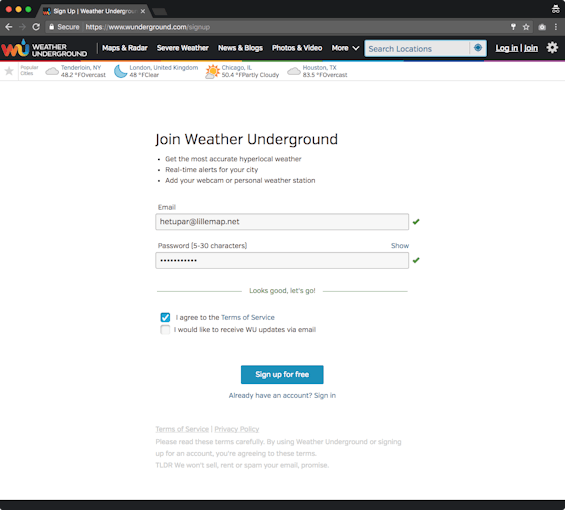Check receive WU updates via email box
Viewport: 565px width, 510px height.
pyautogui.click(x=165, y=329)
